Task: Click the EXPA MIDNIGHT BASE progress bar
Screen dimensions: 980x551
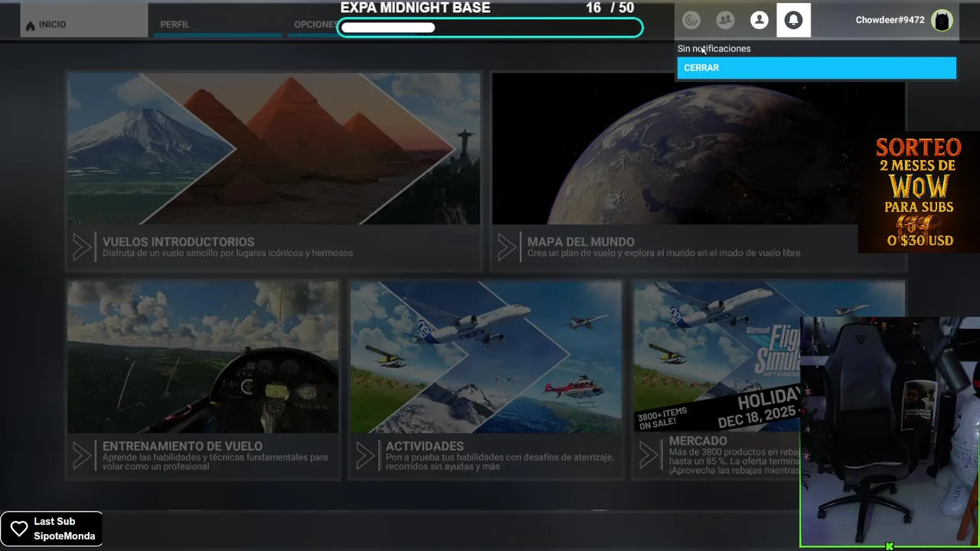Action: click(490, 28)
